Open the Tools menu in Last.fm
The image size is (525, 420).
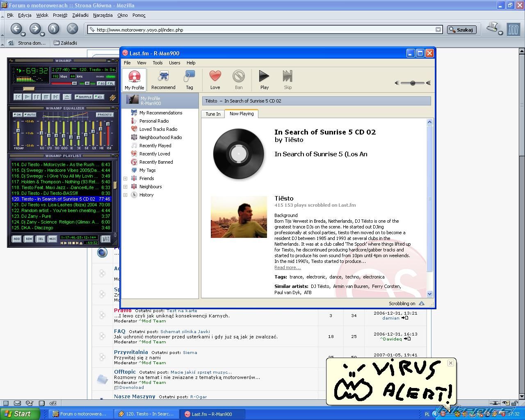click(157, 63)
